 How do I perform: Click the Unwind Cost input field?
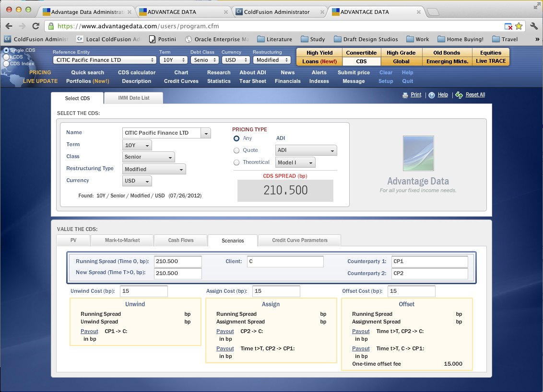point(144,291)
